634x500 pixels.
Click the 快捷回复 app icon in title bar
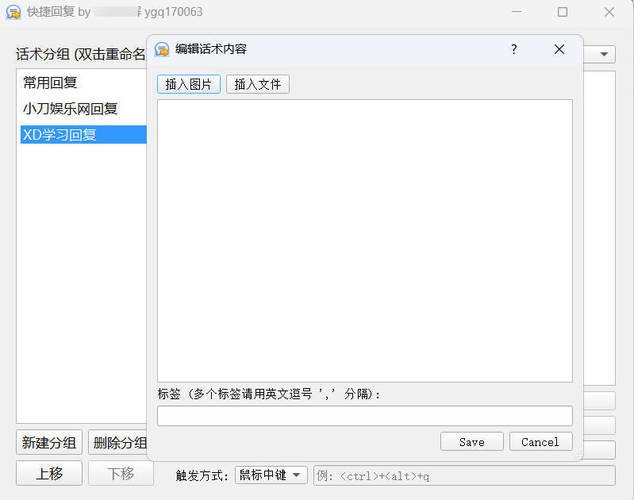[14, 12]
